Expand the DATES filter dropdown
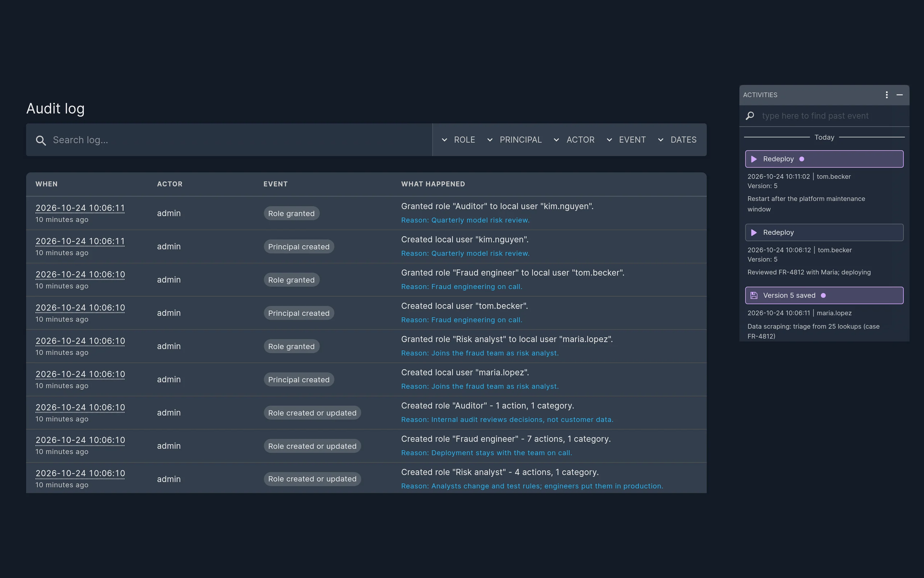Viewport: 924px width, 578px height. pos(677,140)
